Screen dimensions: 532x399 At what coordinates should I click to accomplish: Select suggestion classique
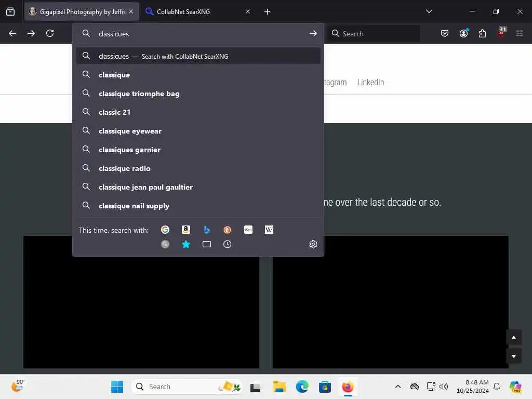click(198, 75)
